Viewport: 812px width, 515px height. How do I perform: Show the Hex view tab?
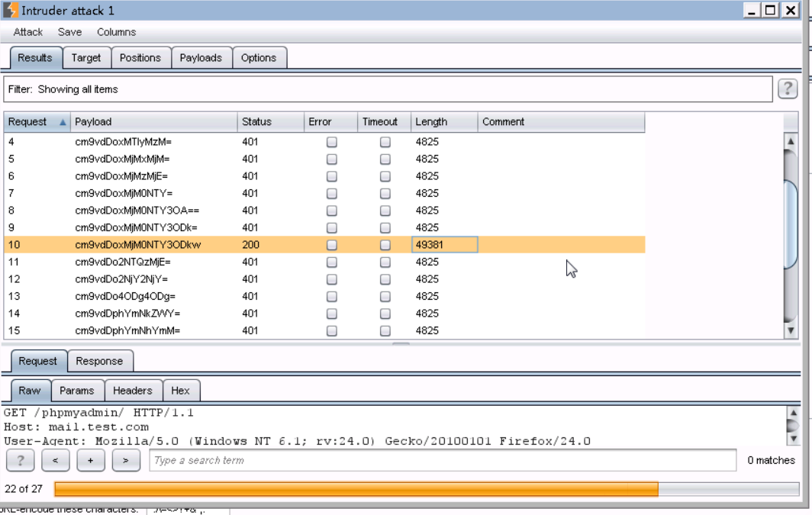pyautogui.click(x=181, y=391)
